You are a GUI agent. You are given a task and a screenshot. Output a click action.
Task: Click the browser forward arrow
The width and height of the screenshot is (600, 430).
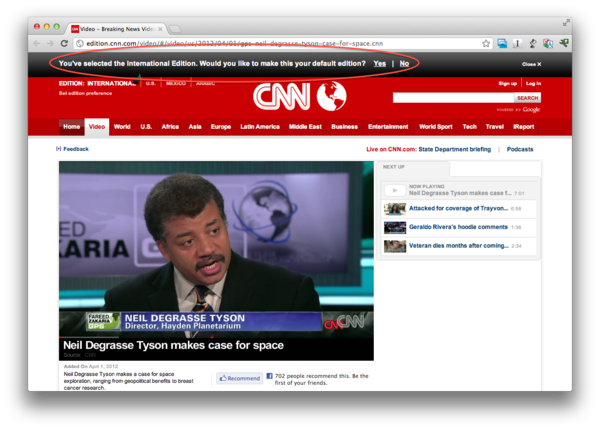pos(50,44)
